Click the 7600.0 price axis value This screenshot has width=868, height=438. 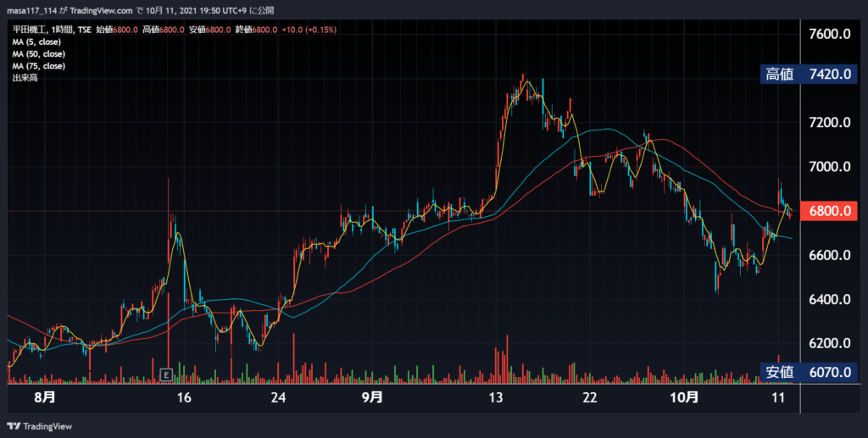[829, 34]
